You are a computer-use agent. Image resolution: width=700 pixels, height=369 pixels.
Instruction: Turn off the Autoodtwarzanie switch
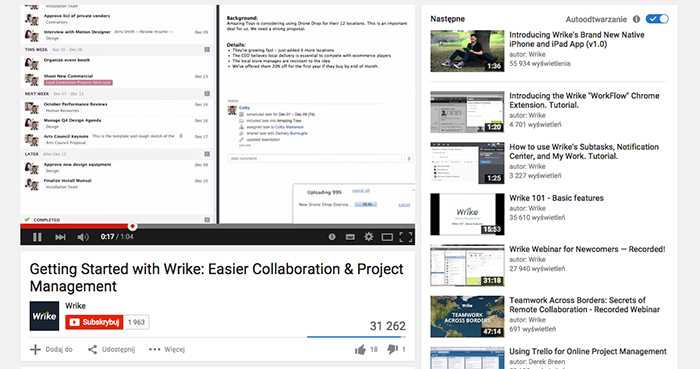[x=657, y=19]
